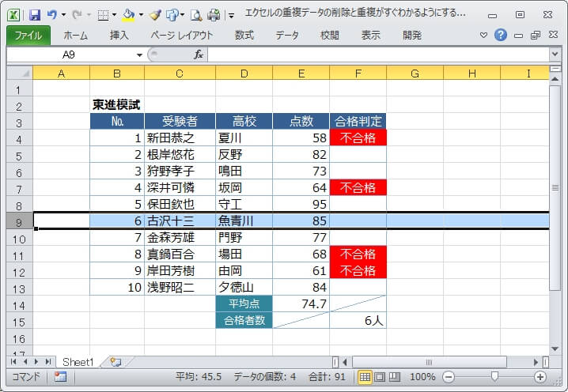Switch to Page Break Preview view
Screen dimensions: 568x392
pos(395,377)
